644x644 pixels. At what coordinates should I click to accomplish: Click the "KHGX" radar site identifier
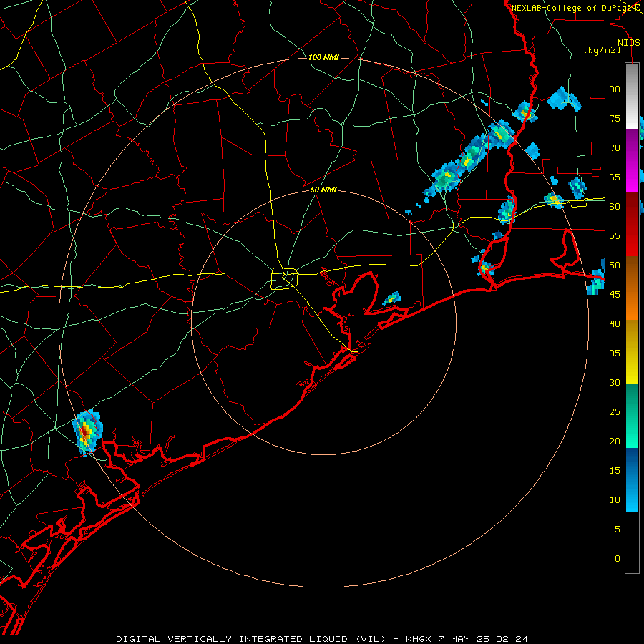coord(419,639)
